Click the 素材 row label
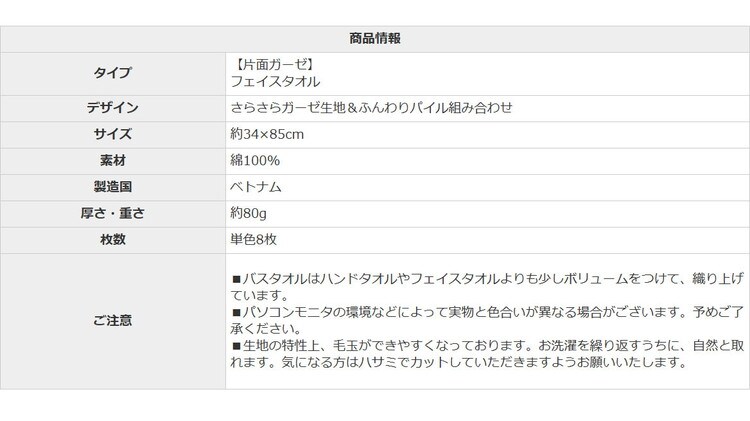Screen dimensions: 750x421 [112, 160]
